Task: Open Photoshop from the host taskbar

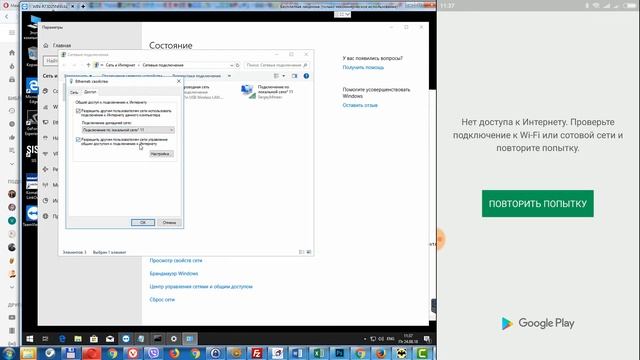Action: pos(340,353)
